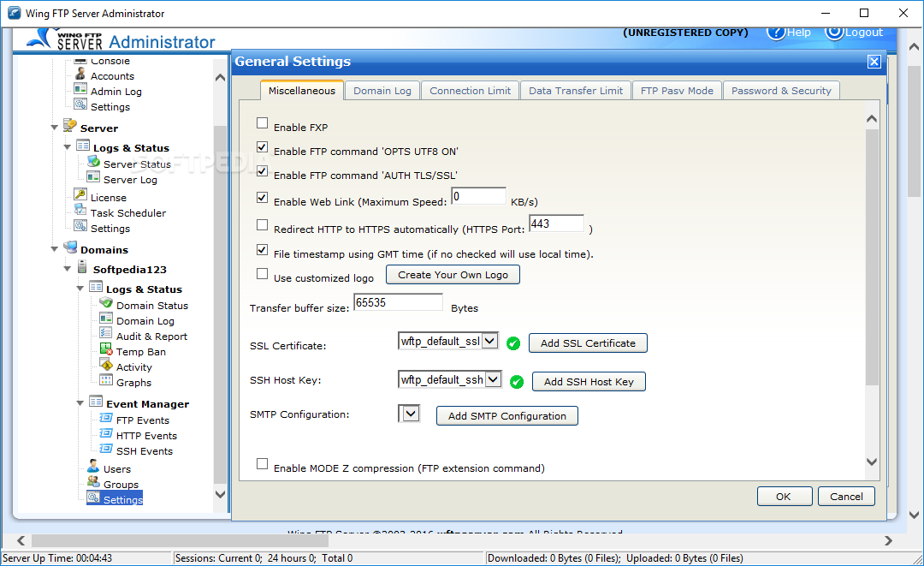Open the SSH Host Key dropdown
Image resolution: width=924 pixels, height=566 pixels.
click(494, 379)
